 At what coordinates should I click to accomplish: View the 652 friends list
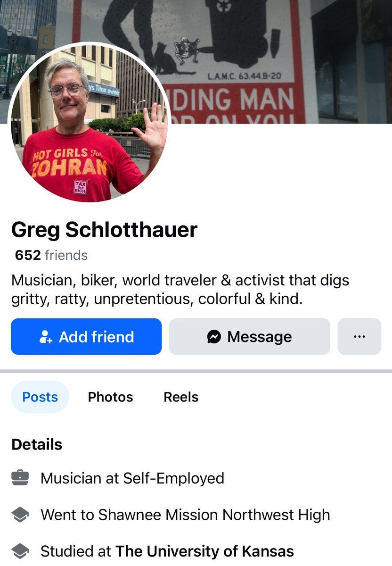click(51, 255)
